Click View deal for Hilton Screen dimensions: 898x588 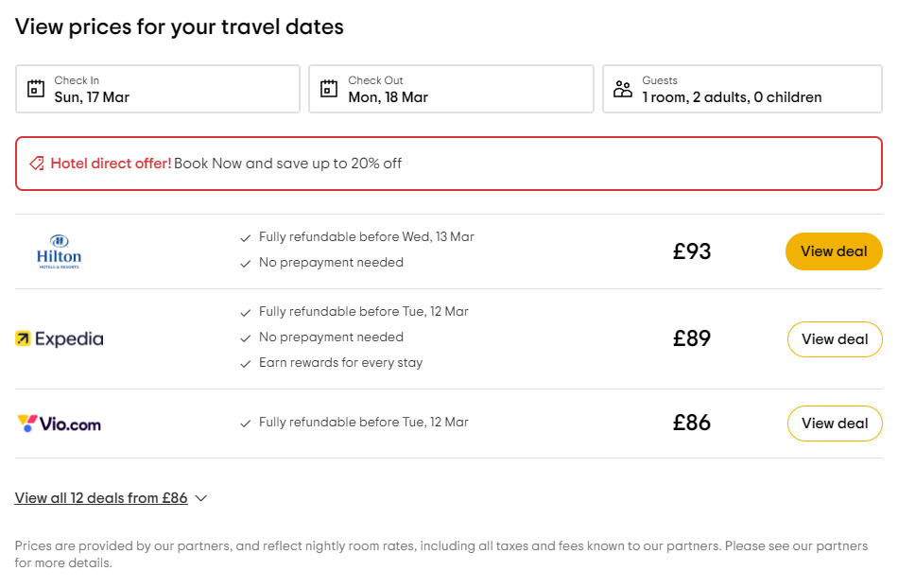(x=834, y=251)
